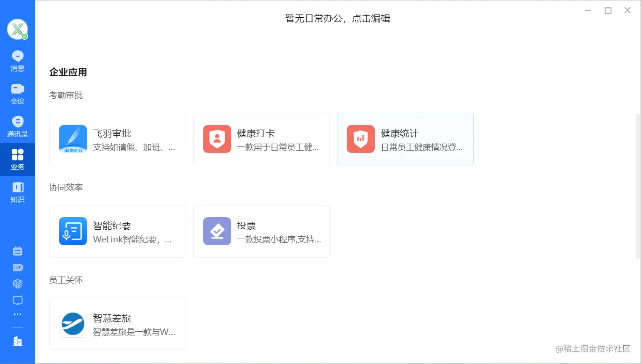
Task: Select the We码 cube icon in sidebar
Action: (x=17, y=284)
